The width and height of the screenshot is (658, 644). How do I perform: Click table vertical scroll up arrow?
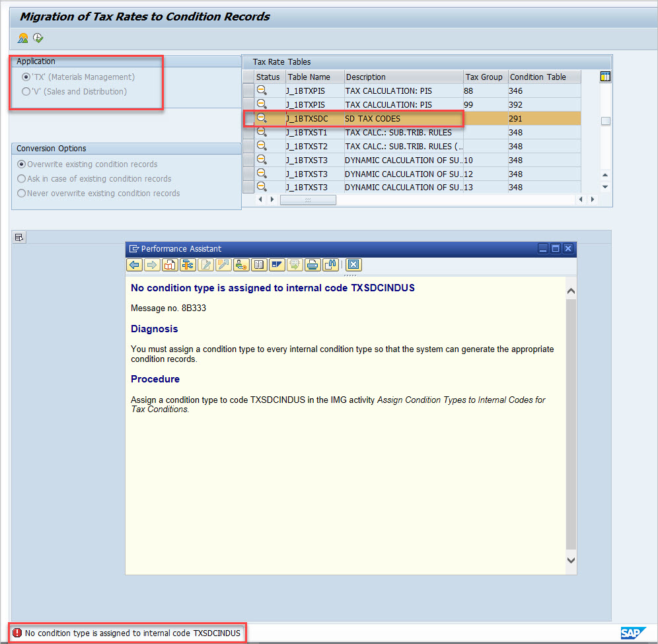pyautogui.click(x=605, y=175)
